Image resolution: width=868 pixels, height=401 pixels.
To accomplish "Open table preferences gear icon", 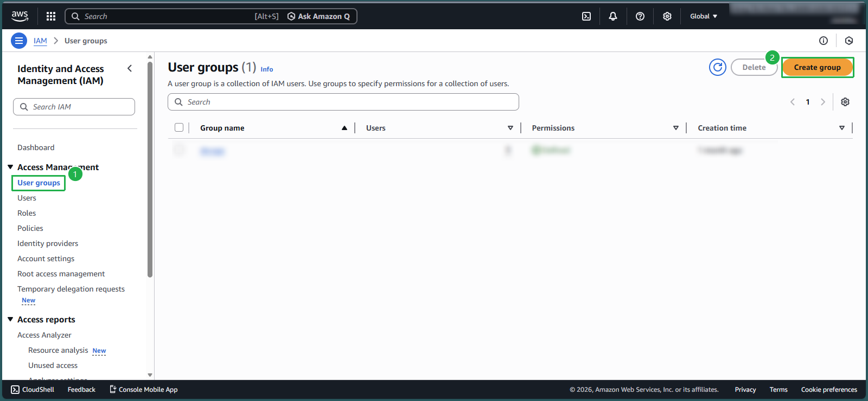I will pos(845,102).
